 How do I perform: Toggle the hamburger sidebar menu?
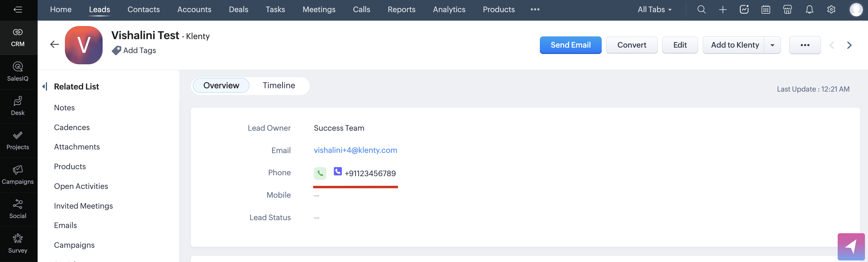[18, 9]
